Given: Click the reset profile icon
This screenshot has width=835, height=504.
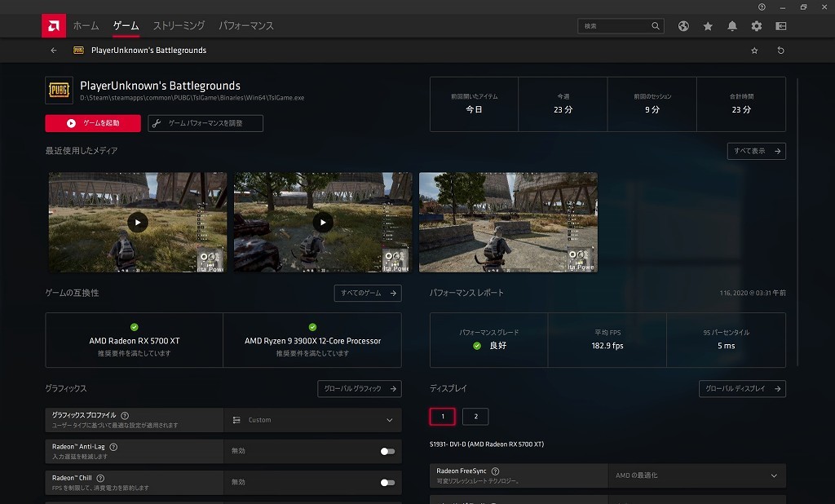Looking at the screenshot, I should tap(780, 51).
